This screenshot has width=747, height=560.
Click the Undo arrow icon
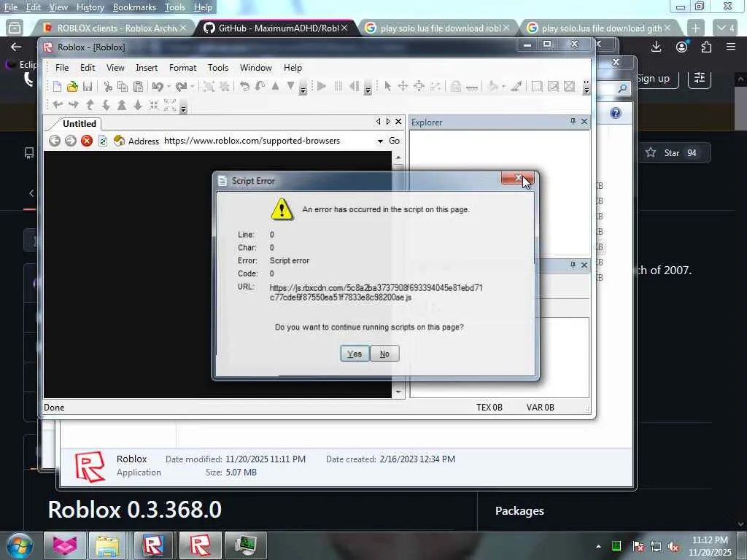158,86
